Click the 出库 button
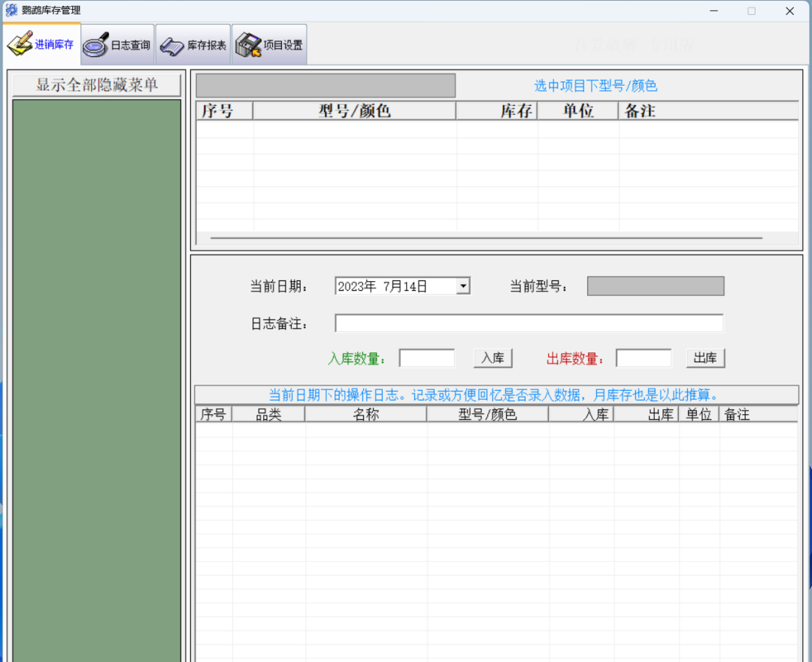Screen dimensions: 812x662 (705, 358)
